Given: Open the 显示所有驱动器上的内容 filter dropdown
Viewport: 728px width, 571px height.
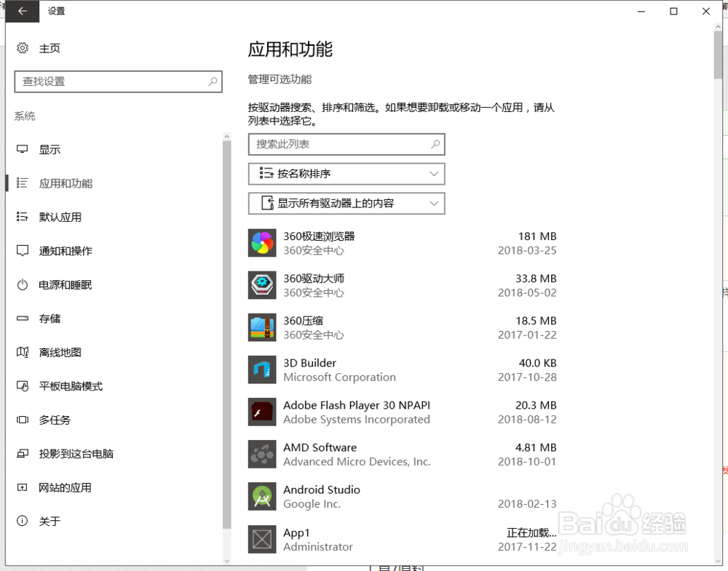Looking at the screenshot, I should click(347, 203).
